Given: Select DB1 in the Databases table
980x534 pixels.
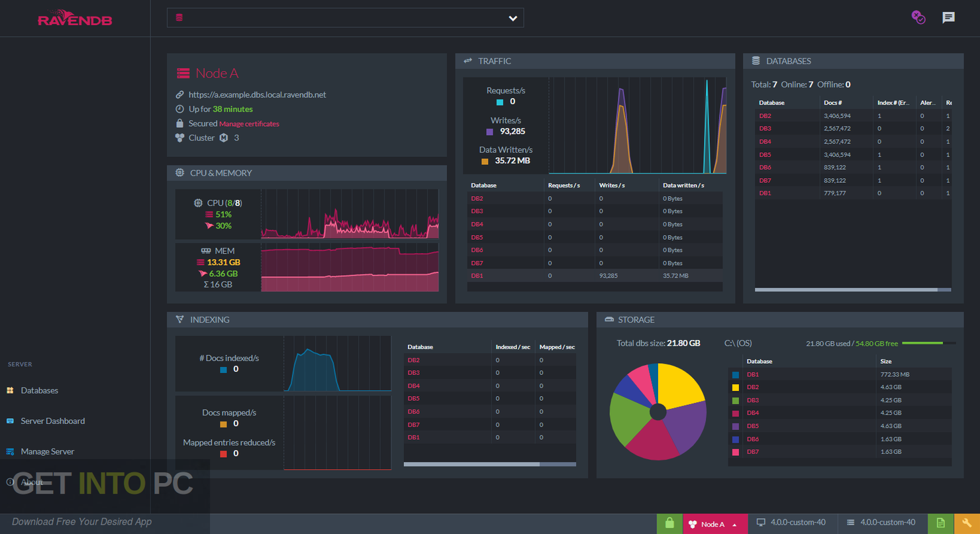Looking at the screenshot, I should pyautogui.click(x=765, y=193).
